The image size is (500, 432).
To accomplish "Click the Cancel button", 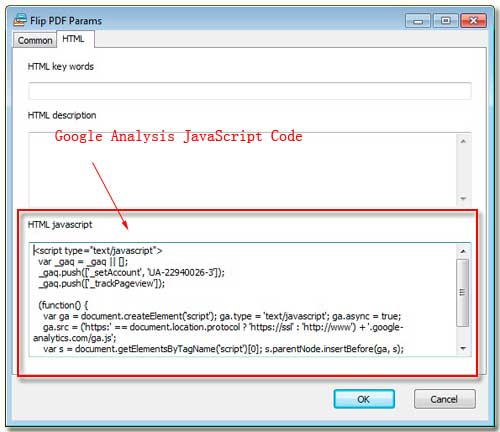I will tap(444, 399).
